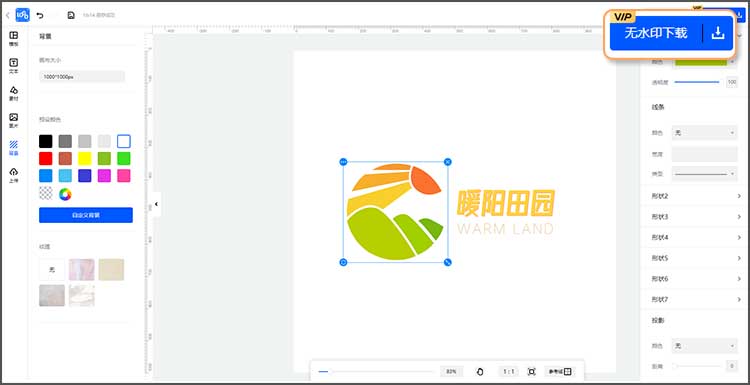
Task: Click the top-left handle of selected logo
Action: pos(343,162)
